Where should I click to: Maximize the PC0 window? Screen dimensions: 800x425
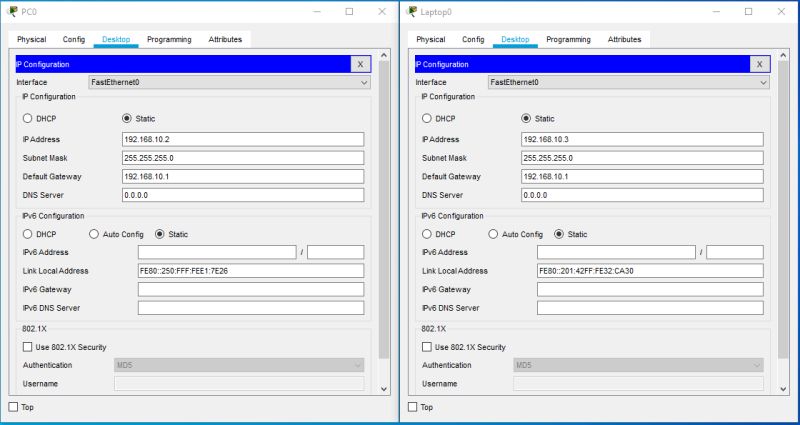(349, 11)
